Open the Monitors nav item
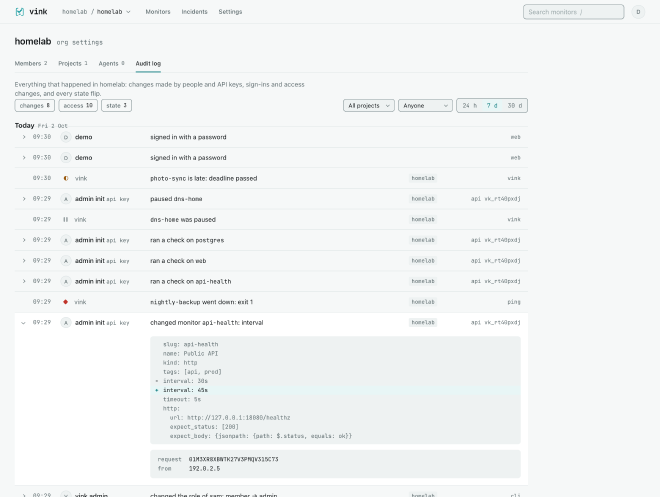 point(158,12)
